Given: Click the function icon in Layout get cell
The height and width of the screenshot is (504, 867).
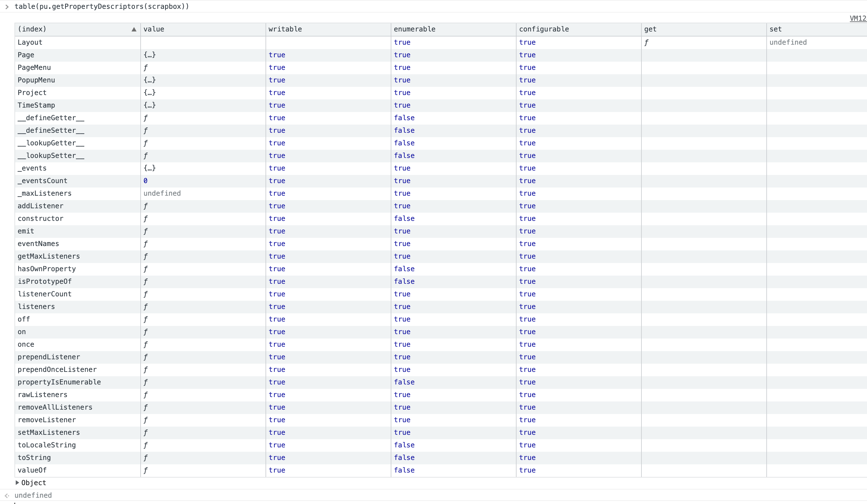Looking at the screenshot, I should tap(646, 42).
